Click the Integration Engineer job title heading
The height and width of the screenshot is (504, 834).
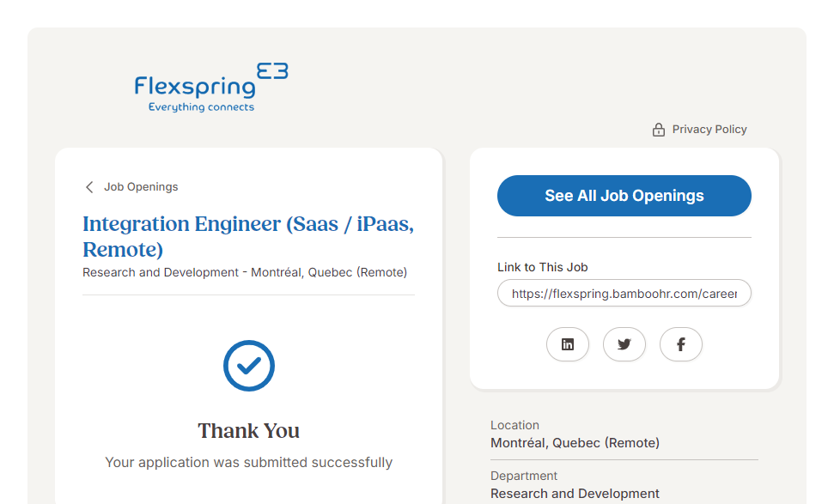(x=248, y=237)
